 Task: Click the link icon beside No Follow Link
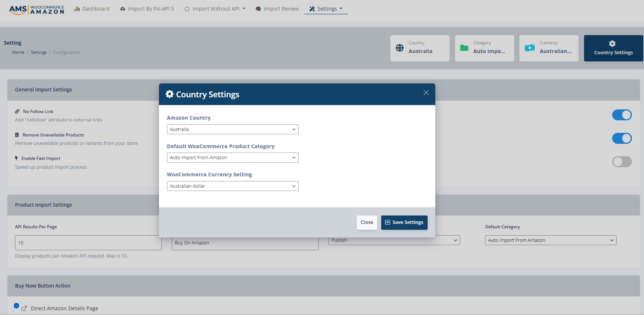pyautogui.click(x=17, y=112)
